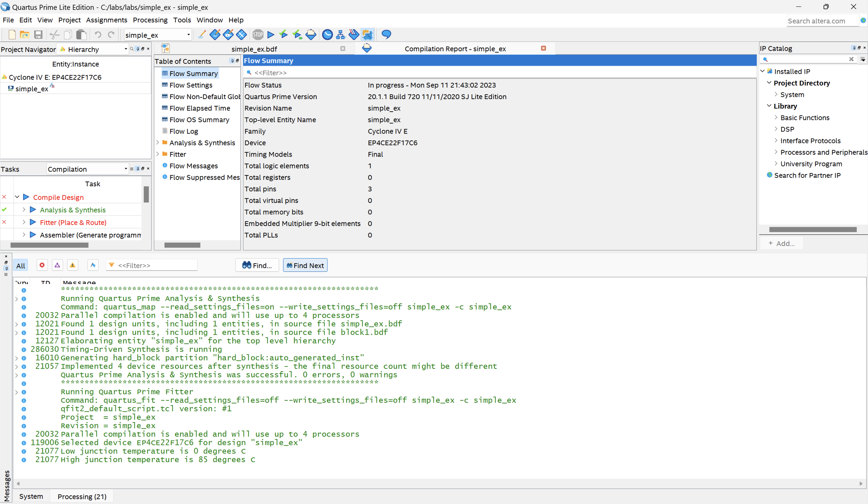Click the Save icon in toolbar

(38, 35)
